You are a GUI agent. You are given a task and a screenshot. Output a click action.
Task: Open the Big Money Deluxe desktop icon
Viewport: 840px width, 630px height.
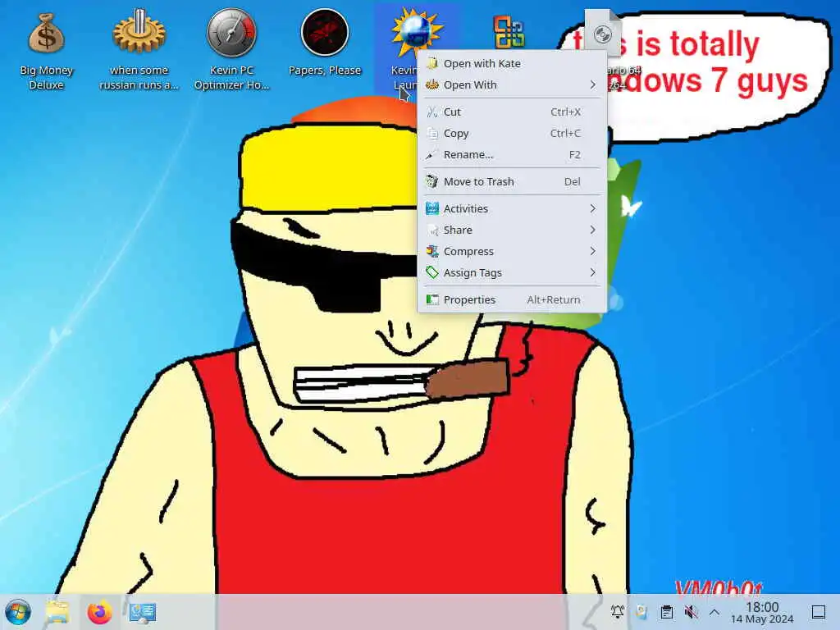click(x=46, y=33)
